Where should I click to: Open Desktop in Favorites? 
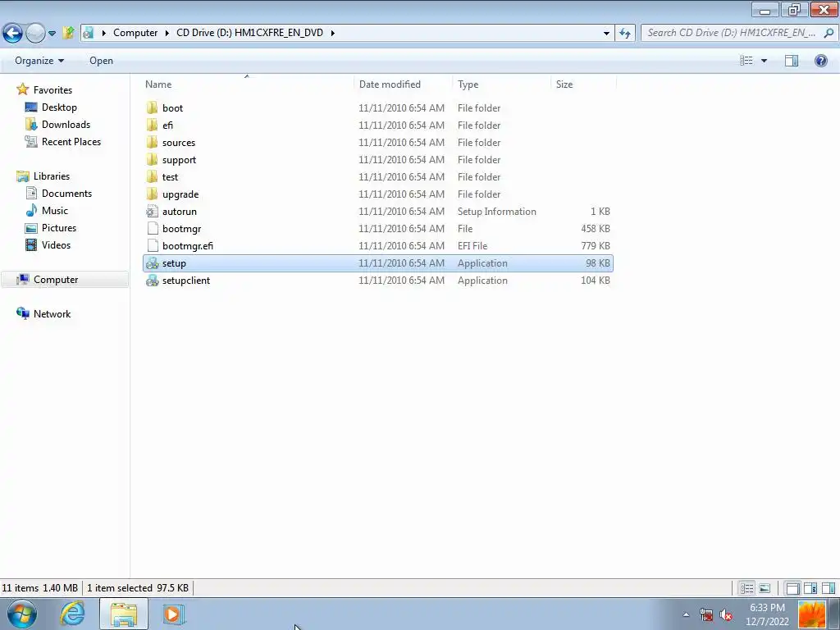[59, 107]
